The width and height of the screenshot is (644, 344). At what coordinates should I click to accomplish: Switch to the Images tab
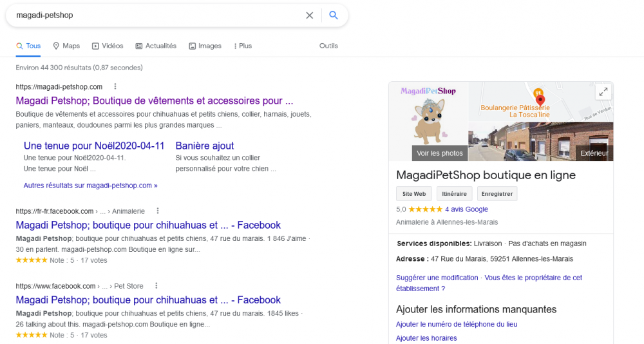205,46
